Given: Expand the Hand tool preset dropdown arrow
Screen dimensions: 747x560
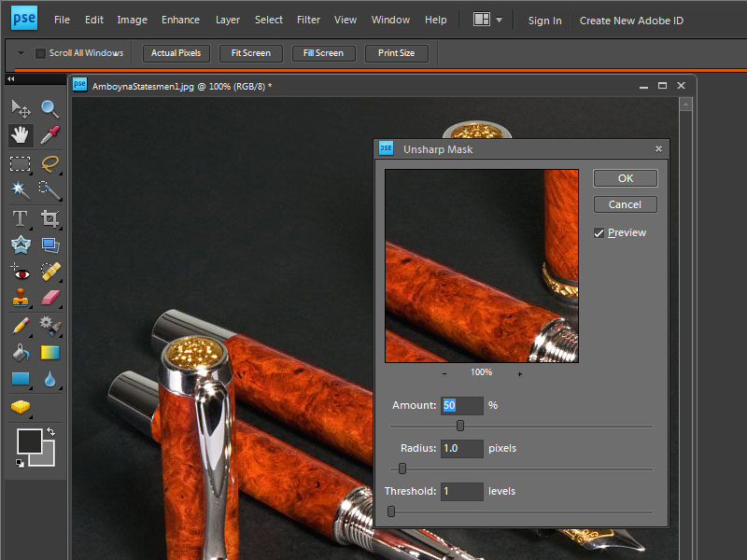Looking at the screenshot, I should click(21, 53).
